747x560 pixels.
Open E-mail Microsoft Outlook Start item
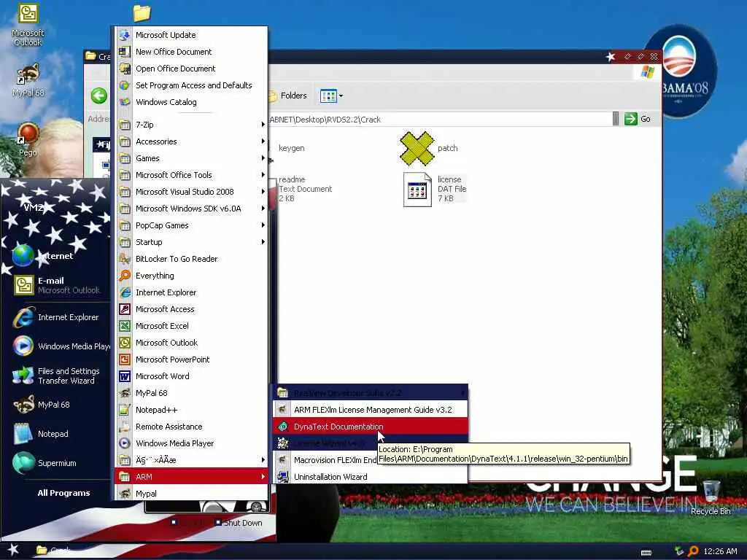pyautogui.click(x=57, y=285)
